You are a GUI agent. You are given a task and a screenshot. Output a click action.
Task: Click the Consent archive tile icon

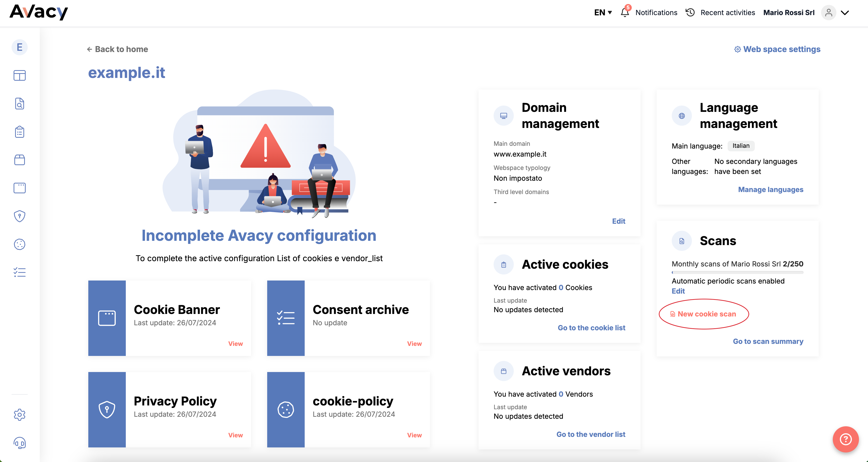[x=286, y=318]
